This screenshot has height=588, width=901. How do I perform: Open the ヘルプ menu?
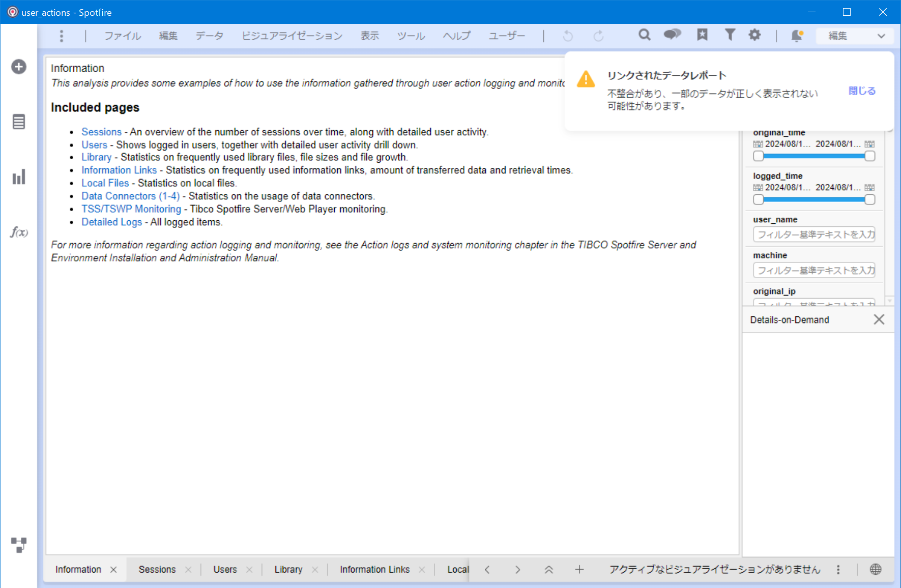tap(456, 36)
